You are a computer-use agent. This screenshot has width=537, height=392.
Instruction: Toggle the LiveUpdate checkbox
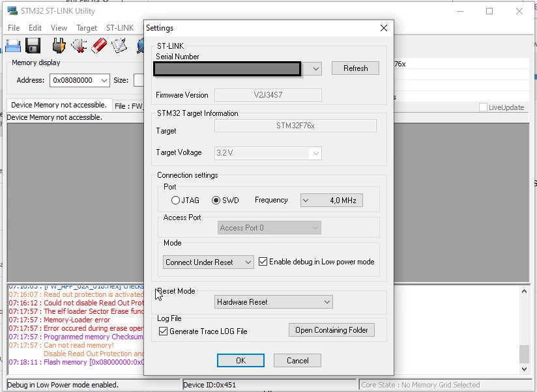click(483, 107)
